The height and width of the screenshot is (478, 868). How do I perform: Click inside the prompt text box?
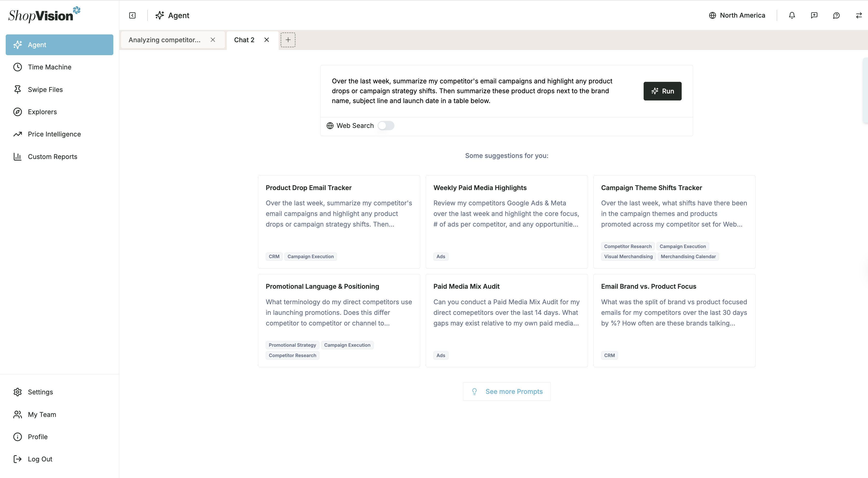coord(472,91)
